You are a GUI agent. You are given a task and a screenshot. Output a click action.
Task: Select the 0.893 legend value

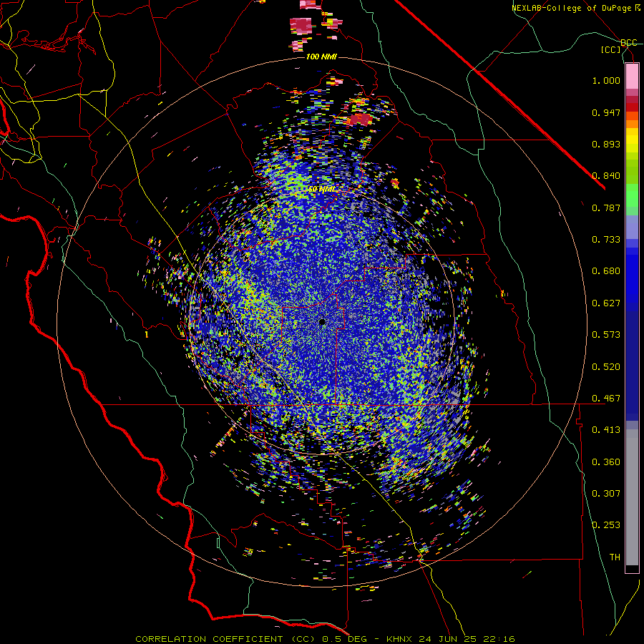click(x=606, y=144)
